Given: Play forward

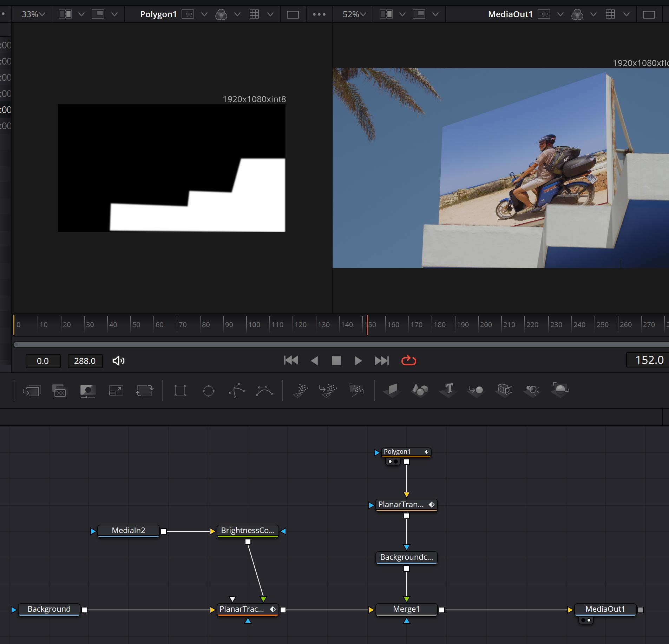Looking at the screenshot, I should point(358,361).
